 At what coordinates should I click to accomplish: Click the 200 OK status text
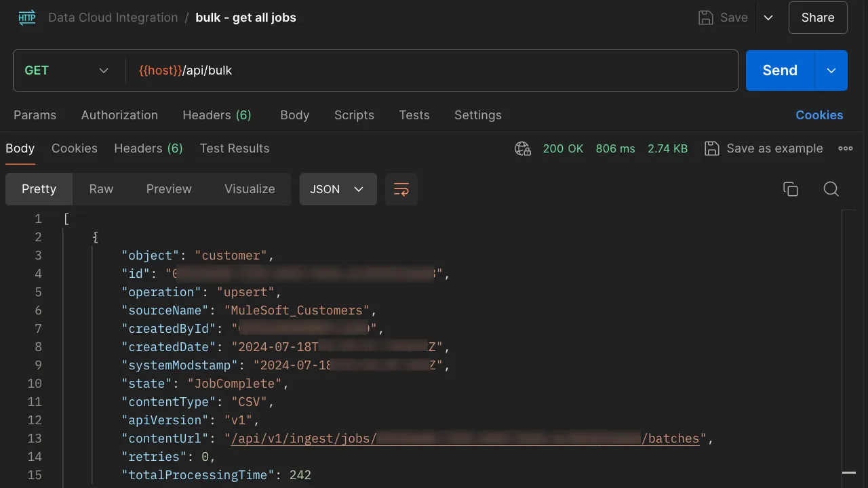pos(563,148)
